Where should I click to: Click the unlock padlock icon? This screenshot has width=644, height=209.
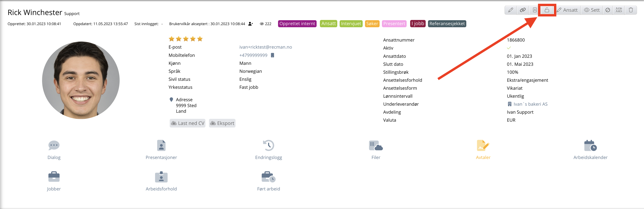coord(547,10)
